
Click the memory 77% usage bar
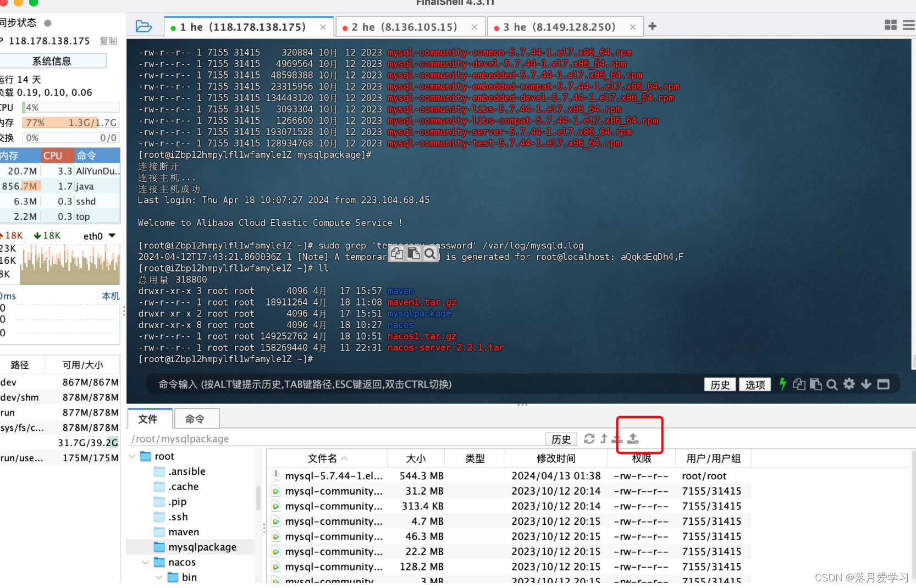point(70,123)
